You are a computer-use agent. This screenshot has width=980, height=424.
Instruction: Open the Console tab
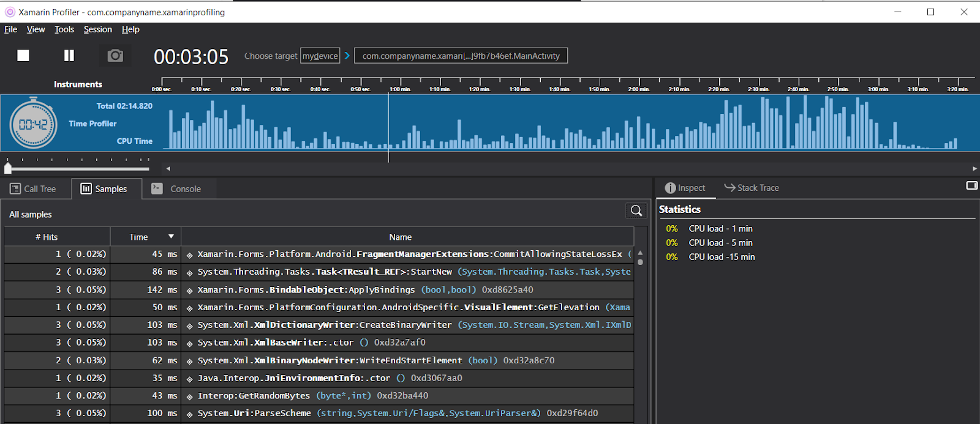177,189
